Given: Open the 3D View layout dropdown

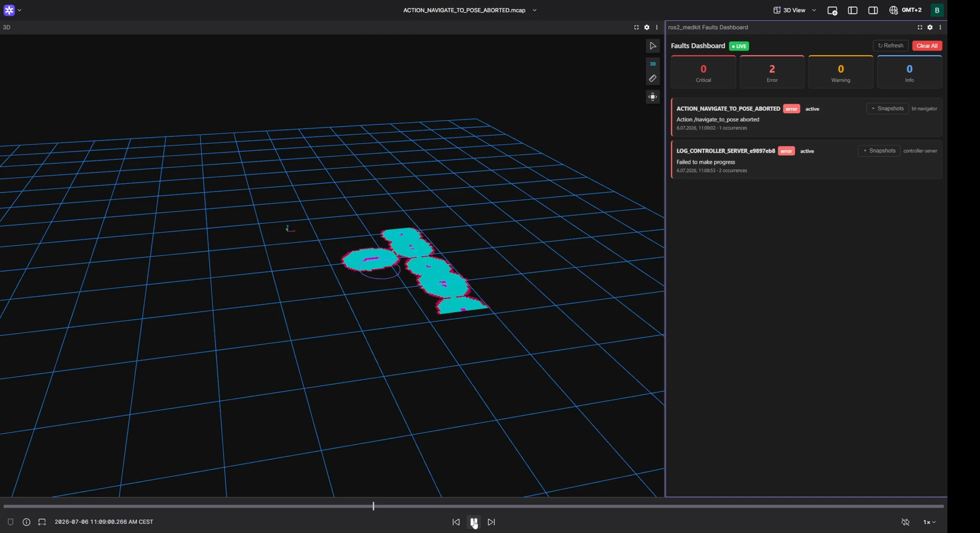Looking at the screenshot, I should coord(795,10).
